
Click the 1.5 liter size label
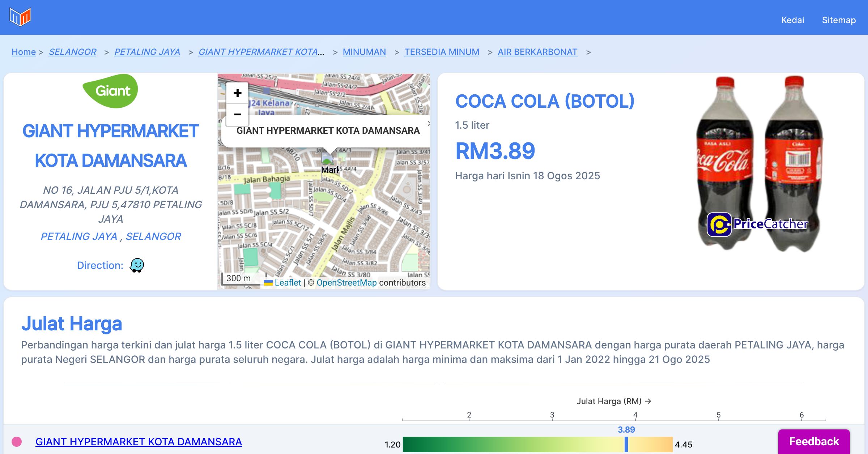point(472,125)
